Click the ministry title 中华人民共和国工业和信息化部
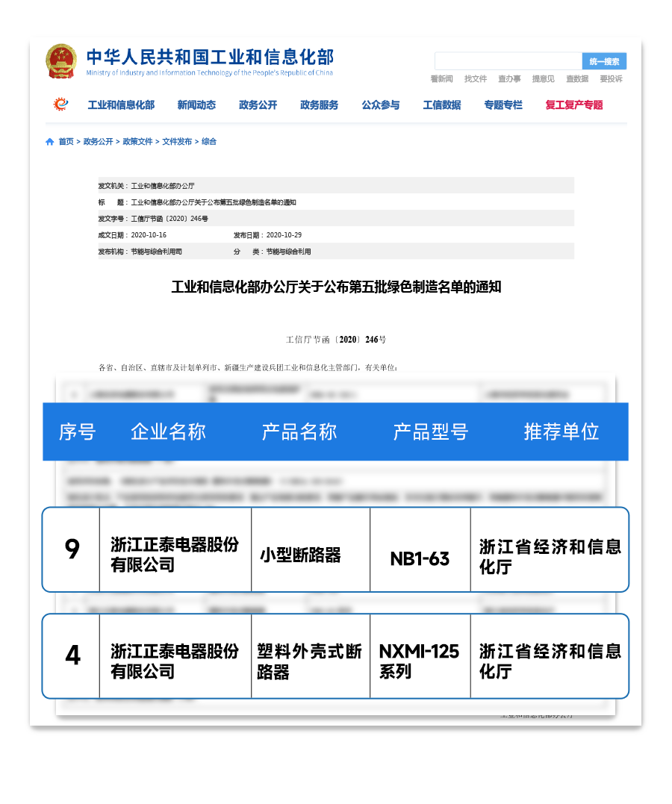The image size is (672, 804). (x=211, y=57)
